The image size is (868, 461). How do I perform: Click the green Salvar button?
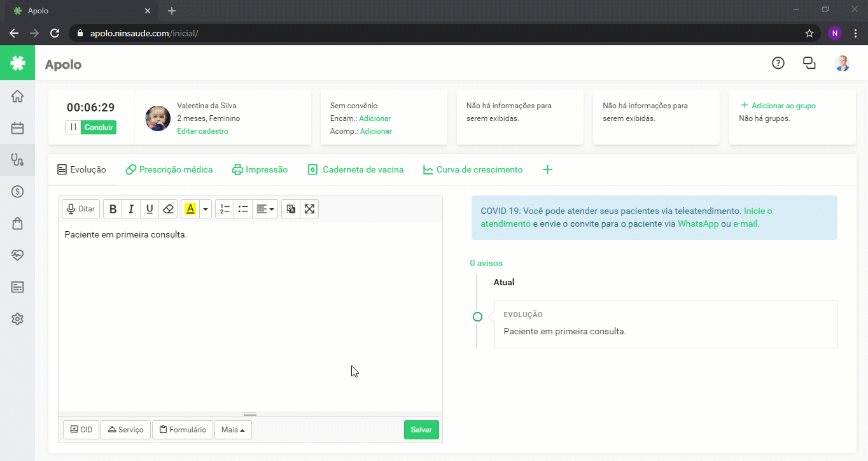click(x=421, y=430)
